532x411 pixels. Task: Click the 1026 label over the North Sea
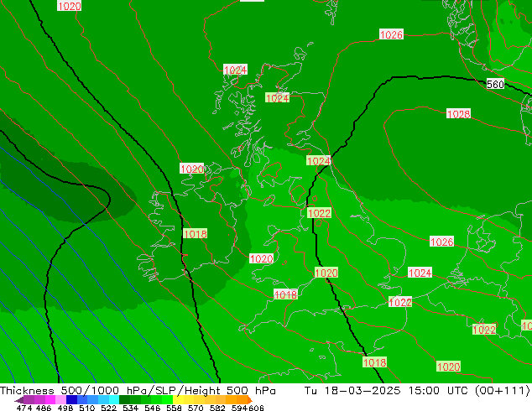click(x=441, y=242)
